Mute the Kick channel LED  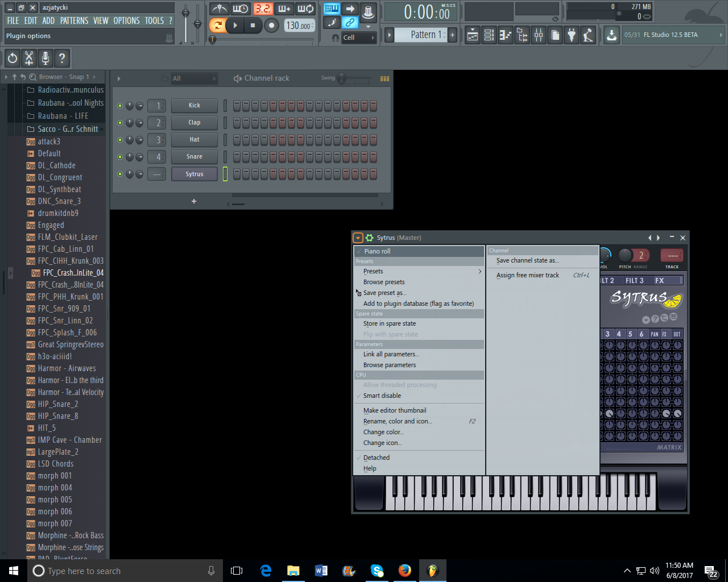point(119,105)
